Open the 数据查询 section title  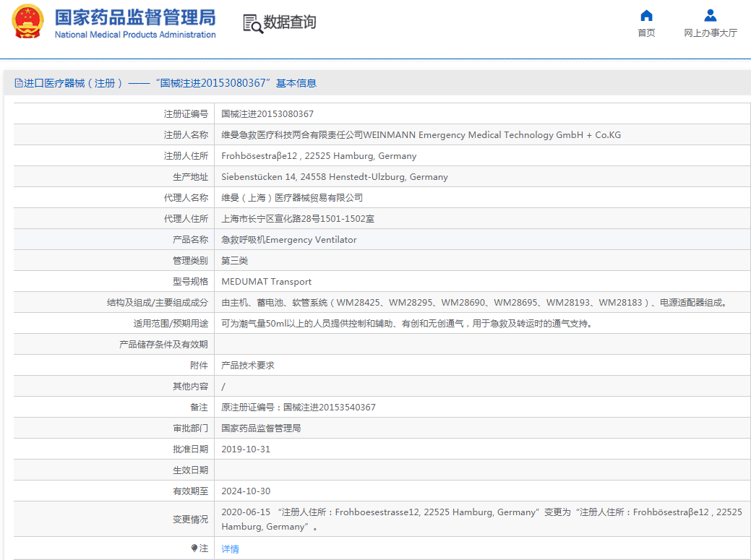point(289,23)
